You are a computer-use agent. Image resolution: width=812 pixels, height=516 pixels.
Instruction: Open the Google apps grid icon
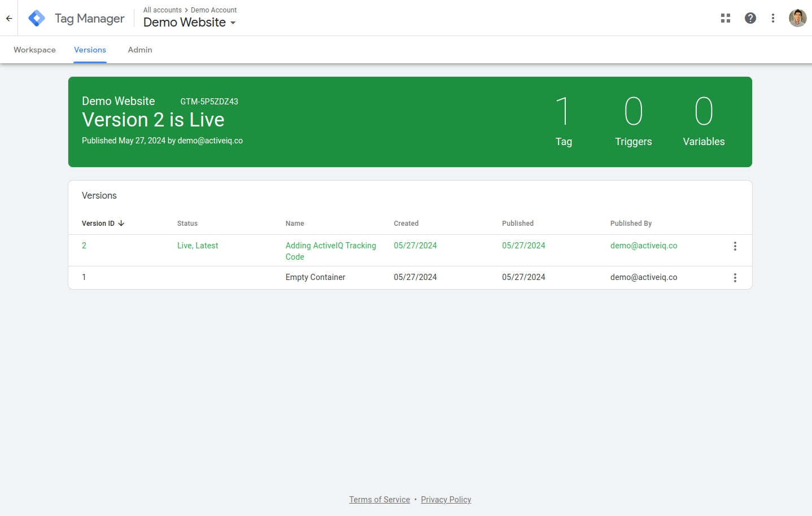coord(726,18)
